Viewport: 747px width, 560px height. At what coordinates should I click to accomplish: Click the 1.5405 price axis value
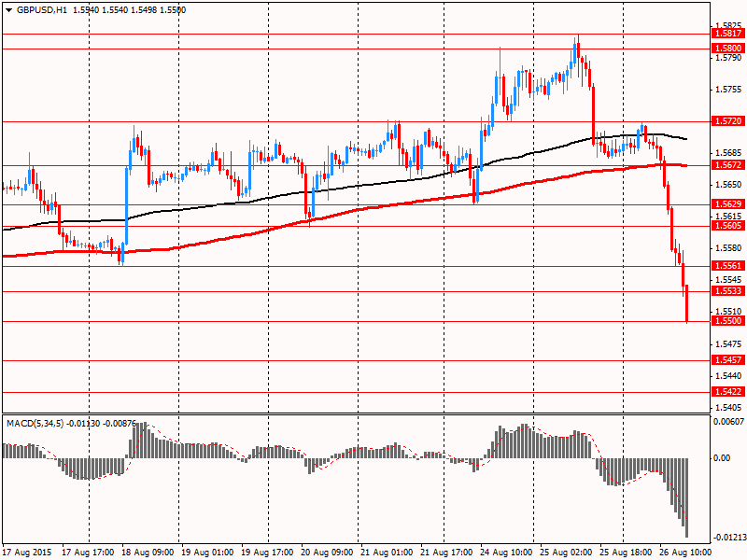pos(728,408)
